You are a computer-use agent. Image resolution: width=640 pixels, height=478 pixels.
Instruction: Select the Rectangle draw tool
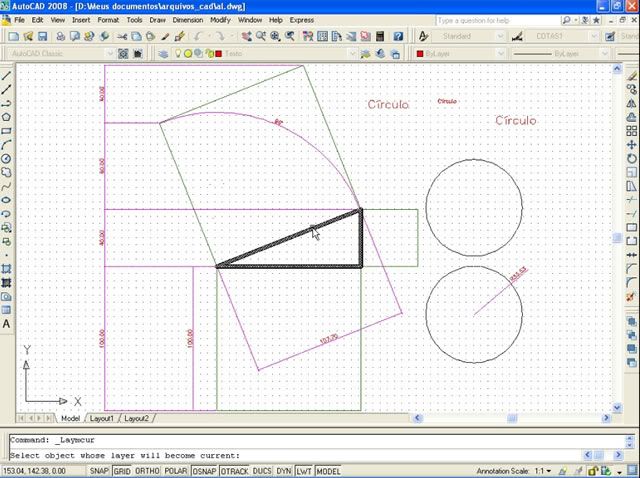[x=7, y=130]
